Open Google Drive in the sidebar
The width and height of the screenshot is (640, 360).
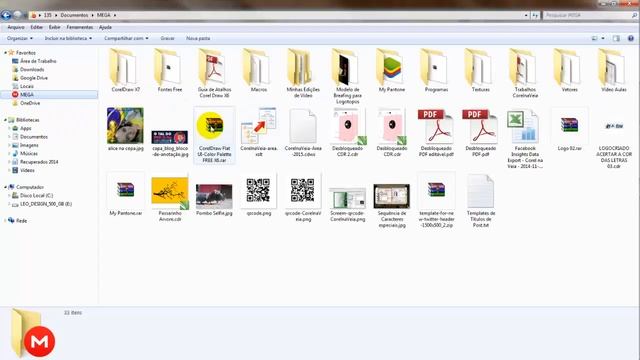(x=34, y=78)
